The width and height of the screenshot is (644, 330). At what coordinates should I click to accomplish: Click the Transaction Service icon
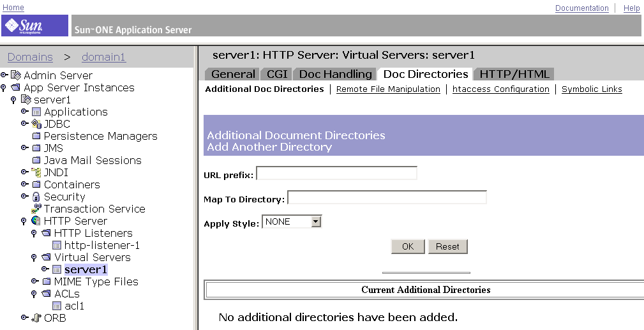(36, 209)
